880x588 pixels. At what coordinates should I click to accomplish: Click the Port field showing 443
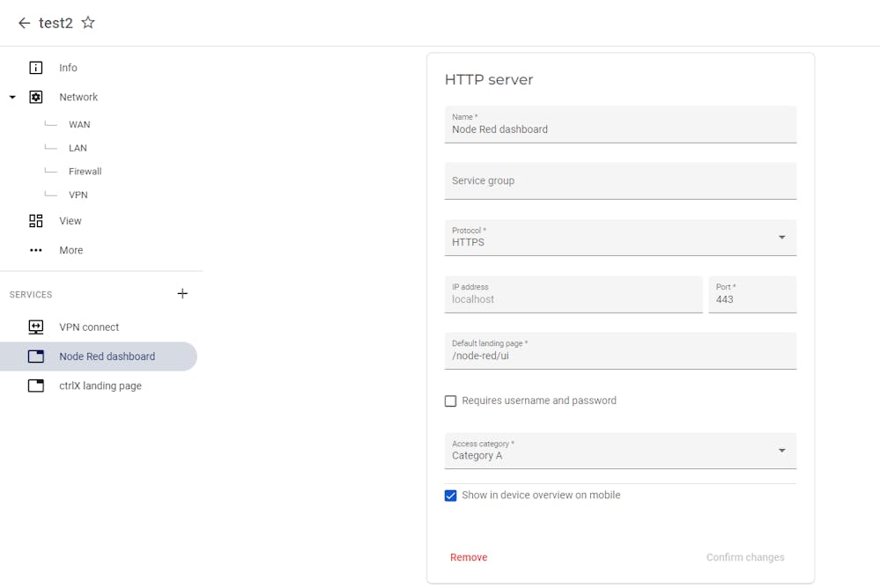tap(752, 294)
